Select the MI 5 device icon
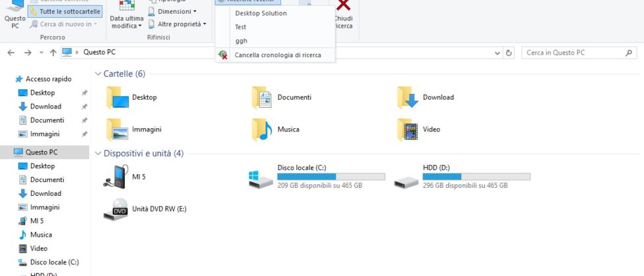The width and height of the screenshot is (644, 276). (116, 177)
